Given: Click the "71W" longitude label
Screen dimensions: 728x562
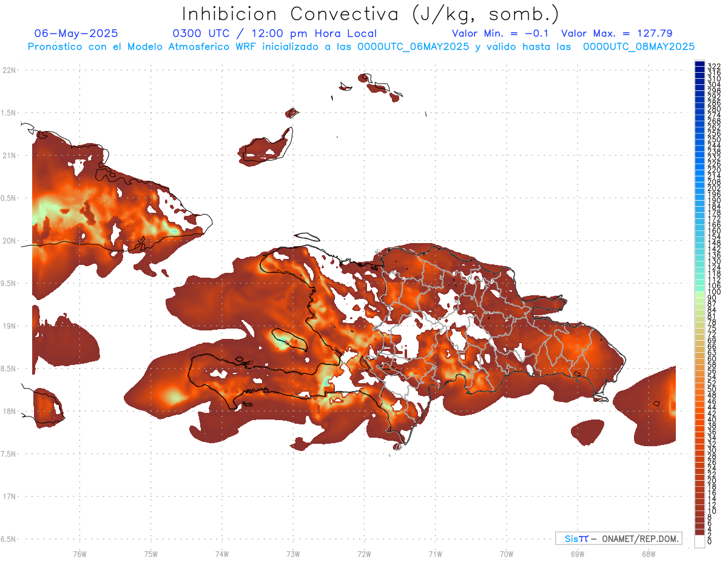Looking at the screenshot, I should pos(435,554).
